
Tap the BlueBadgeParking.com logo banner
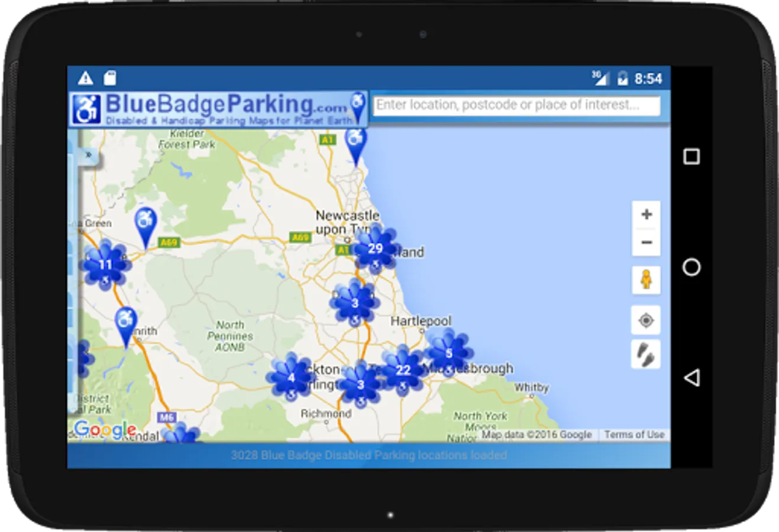[x=218, y=108]
